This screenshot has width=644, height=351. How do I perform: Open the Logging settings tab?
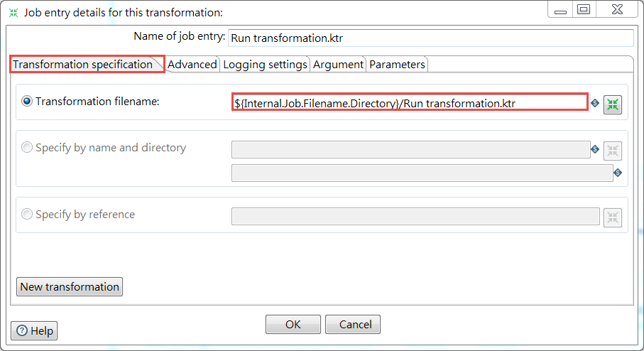coord(265,65)
